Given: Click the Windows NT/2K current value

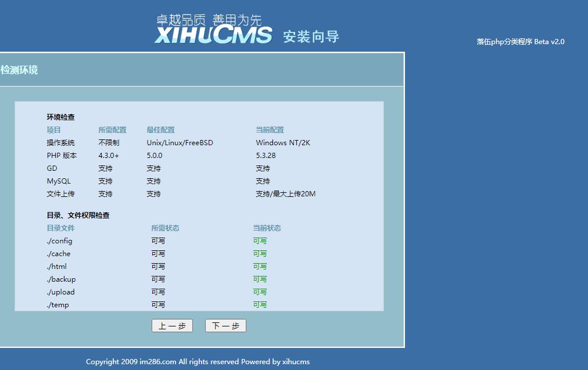Looking at the screenshot, I should tap(283, 143).
